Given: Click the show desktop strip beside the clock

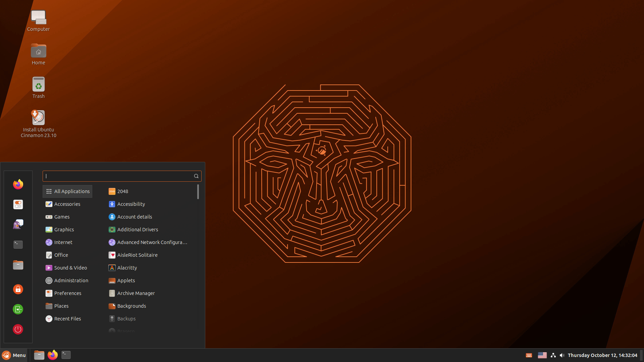Looking at the screenshot, I should [x=641, y=355].
